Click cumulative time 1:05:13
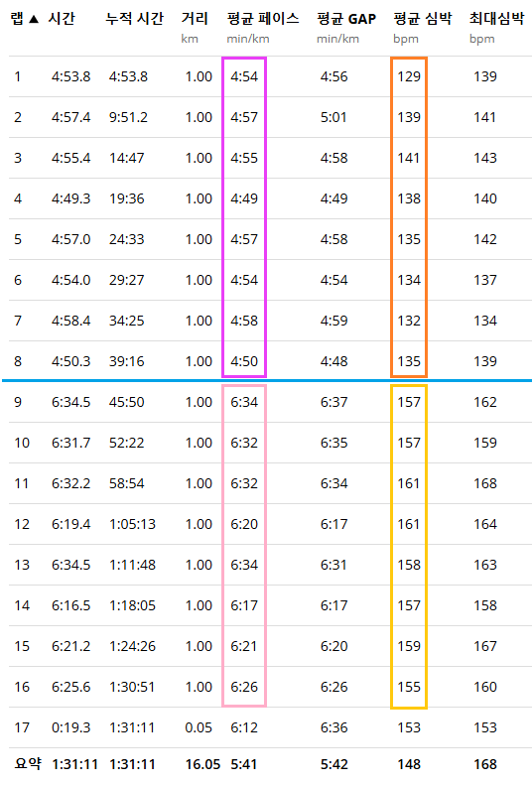The height and width of the screenshot is (785, 532). click(x=133, y=524)
